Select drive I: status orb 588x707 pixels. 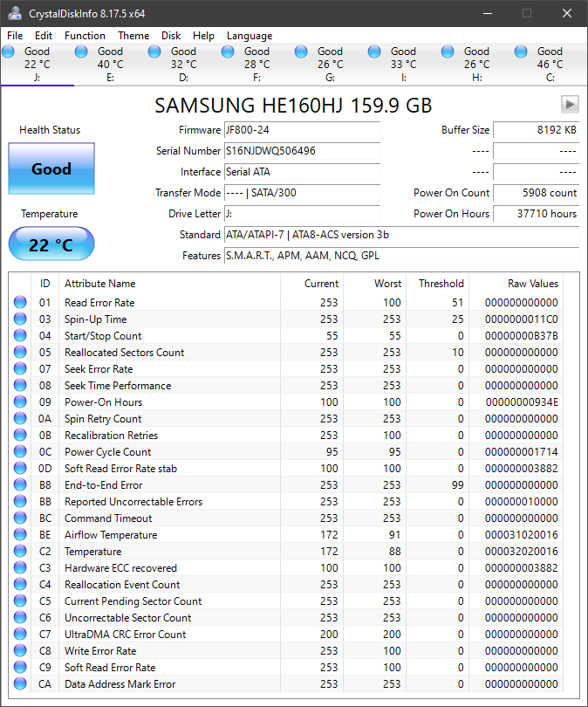pyautogui.click(x=374, y=51)
